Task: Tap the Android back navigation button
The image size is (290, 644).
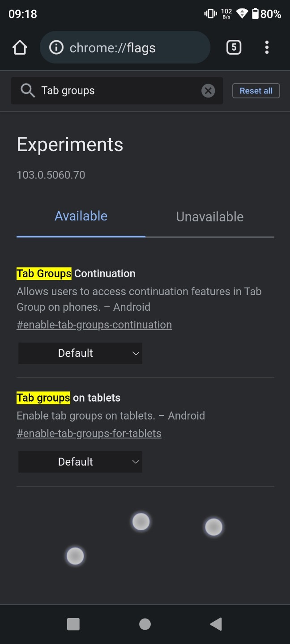Action: tap(216, 624)
